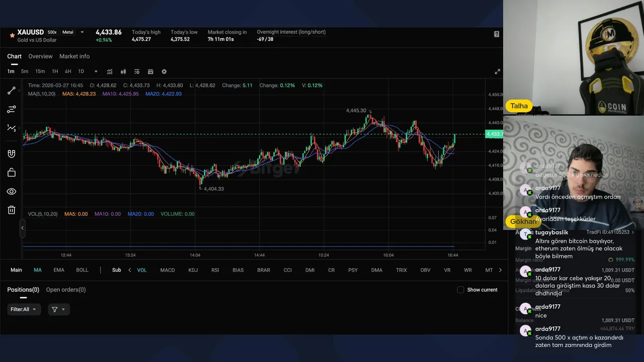Select the CCI sub indicator
This screenshot has height=362, width=644.
[287, 270]
